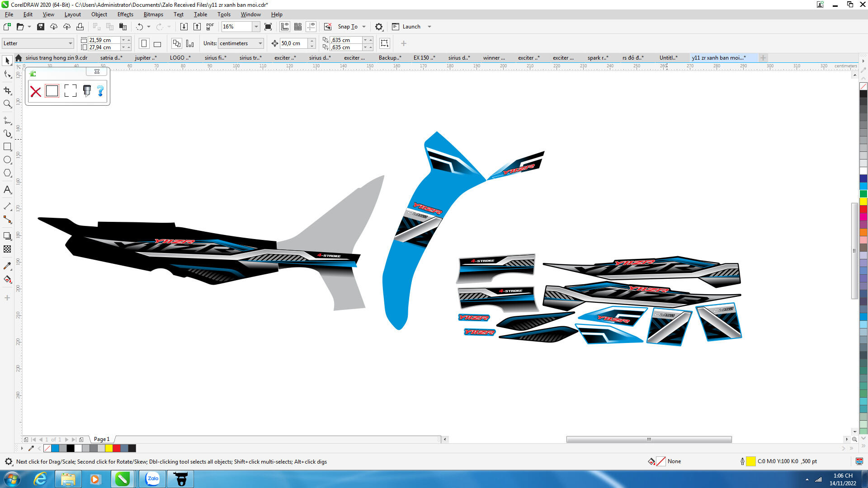This screenshot has height=488, width=868.
Task: Click the red X icon in floating macro toolbar
Action: tap(35, 91)
